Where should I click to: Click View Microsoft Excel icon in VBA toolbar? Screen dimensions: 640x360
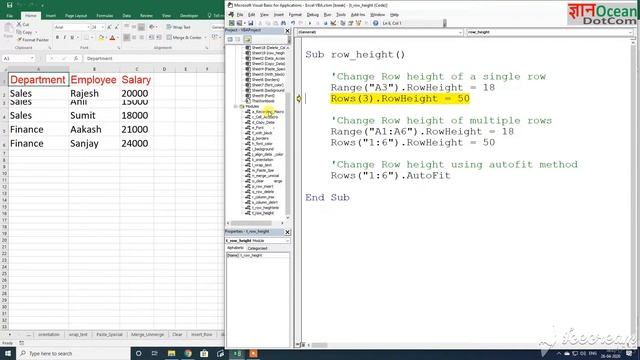point(231,23)
